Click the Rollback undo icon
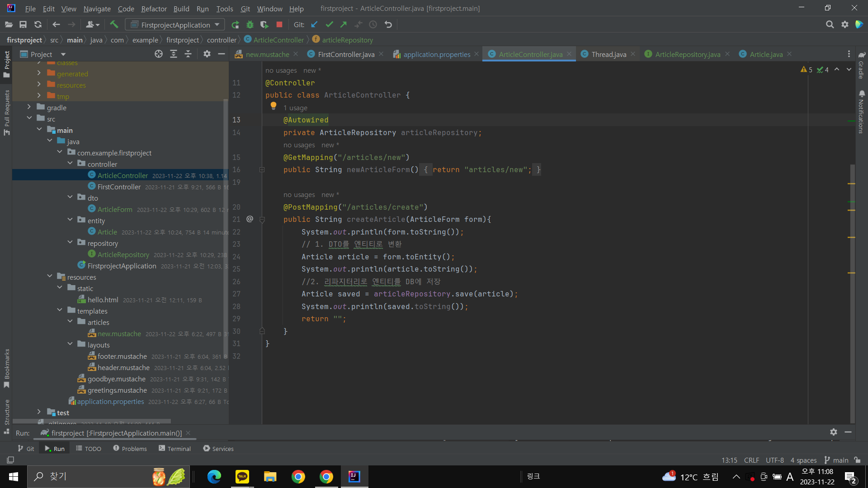The height and width of the screenshot is (488, 868). [388, 25]
